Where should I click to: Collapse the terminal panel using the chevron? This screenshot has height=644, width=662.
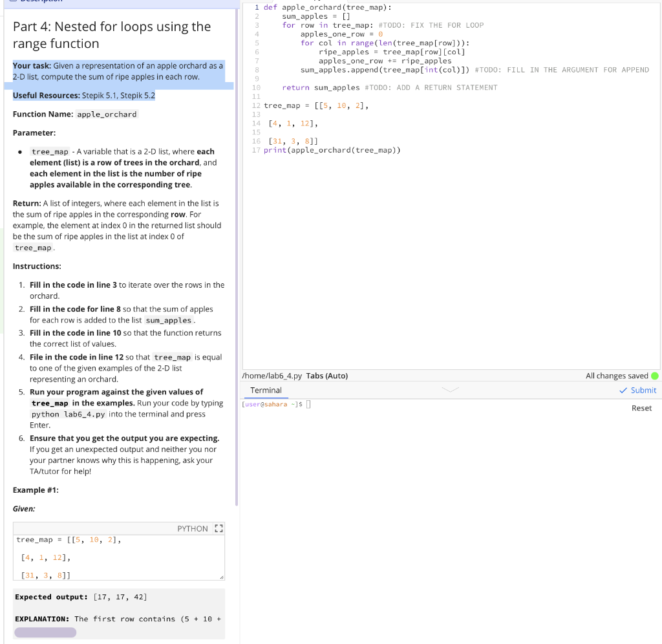pyautogui.click(x=451, y=389)
